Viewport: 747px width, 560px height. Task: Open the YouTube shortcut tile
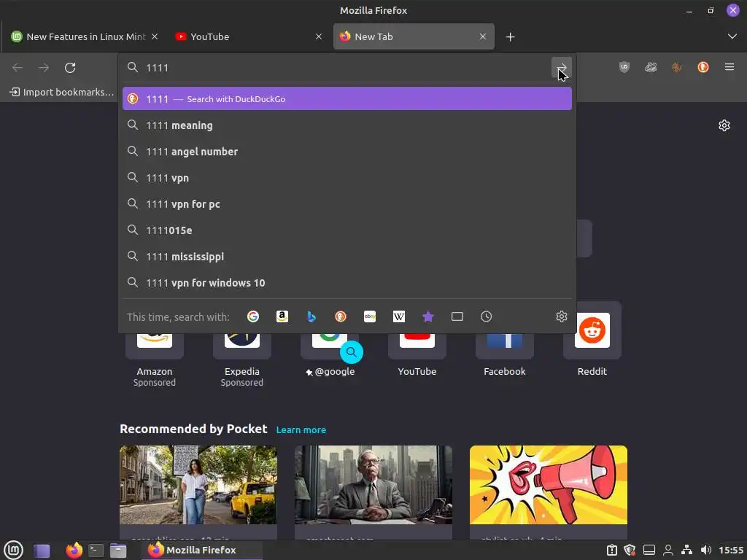(x=417, y=345)
